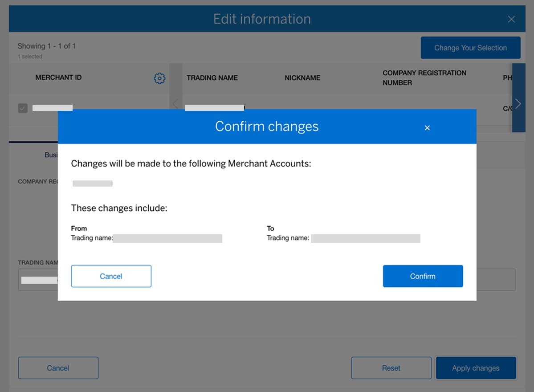Close the Confirm changes dialog via X
The height and width of the screenshot is (392, 534).
(427, 128)
